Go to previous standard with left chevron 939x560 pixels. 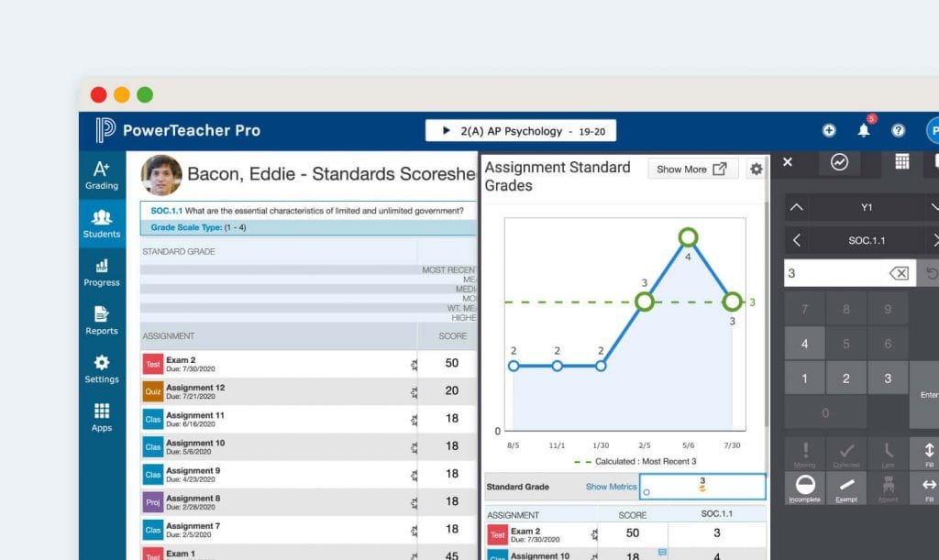[797, 240]
